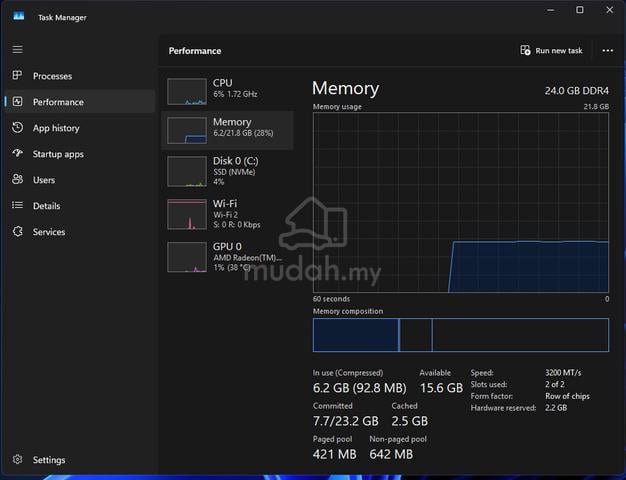Select the Disk 0 (C:) thumbnail
The height and width of the screenshot is (480, 626).
[187, 171]
